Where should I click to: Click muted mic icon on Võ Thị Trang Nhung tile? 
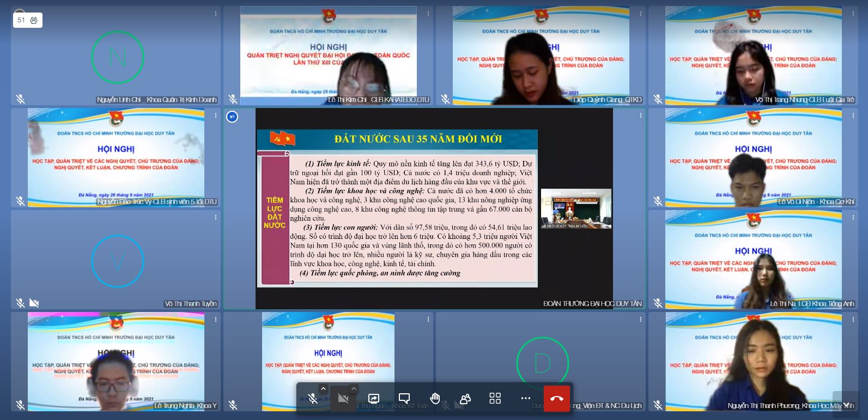[x=658, y=99]
